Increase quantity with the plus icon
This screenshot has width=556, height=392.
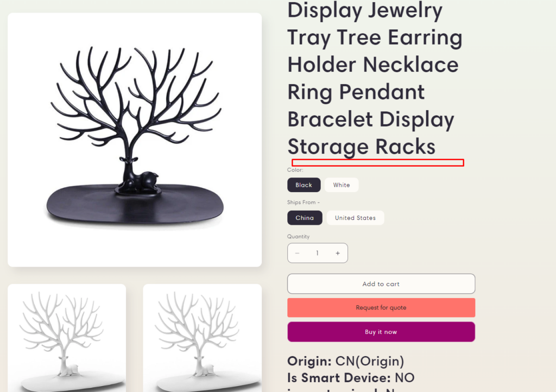coord(338,253)
